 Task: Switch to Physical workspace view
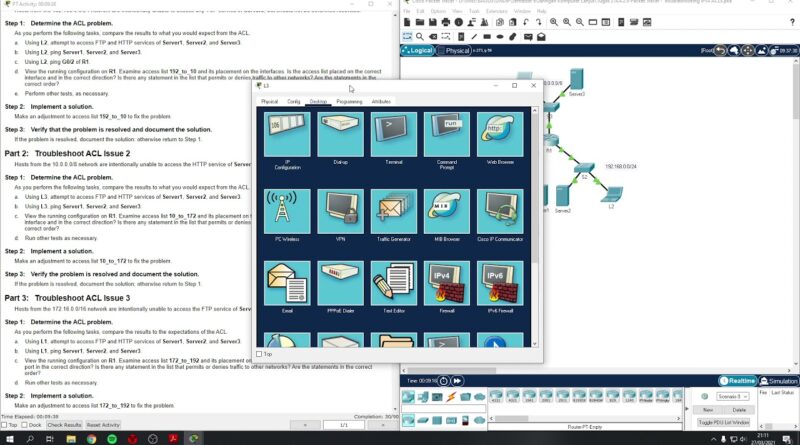[454, 50]
